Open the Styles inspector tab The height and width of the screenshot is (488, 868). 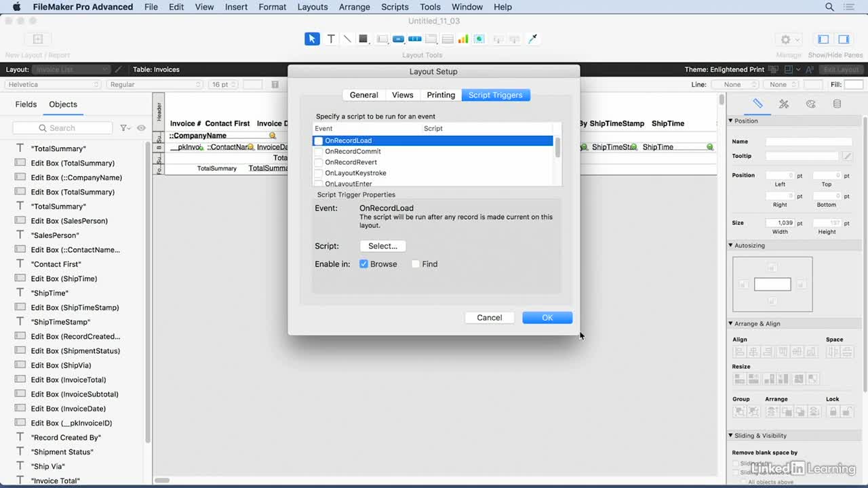pos(784,104)
